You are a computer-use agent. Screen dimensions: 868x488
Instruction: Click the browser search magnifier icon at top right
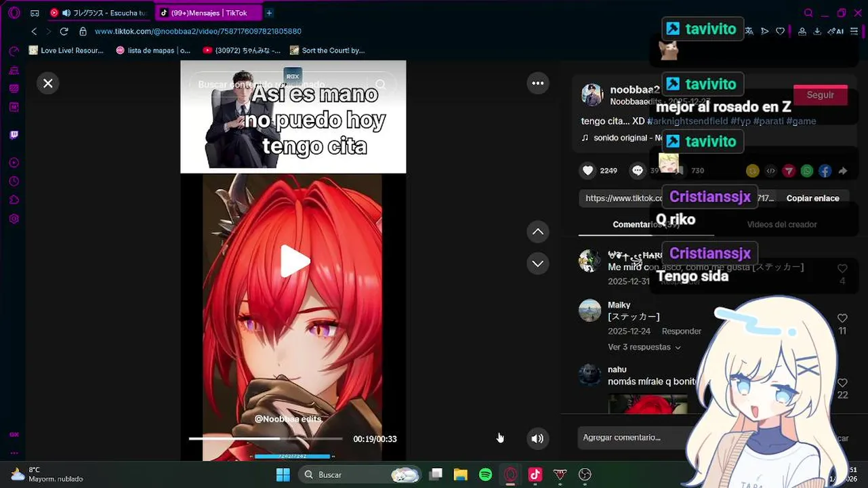tap(808, 13)
